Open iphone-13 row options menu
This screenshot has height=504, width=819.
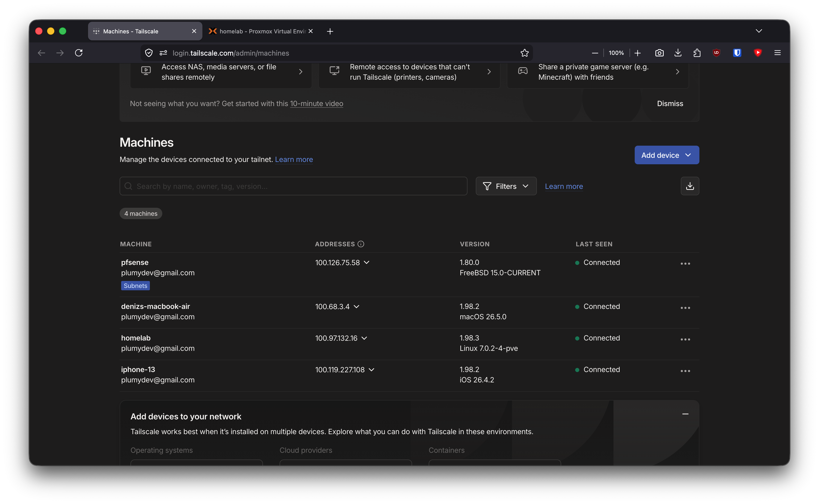(x=685, y=371)
